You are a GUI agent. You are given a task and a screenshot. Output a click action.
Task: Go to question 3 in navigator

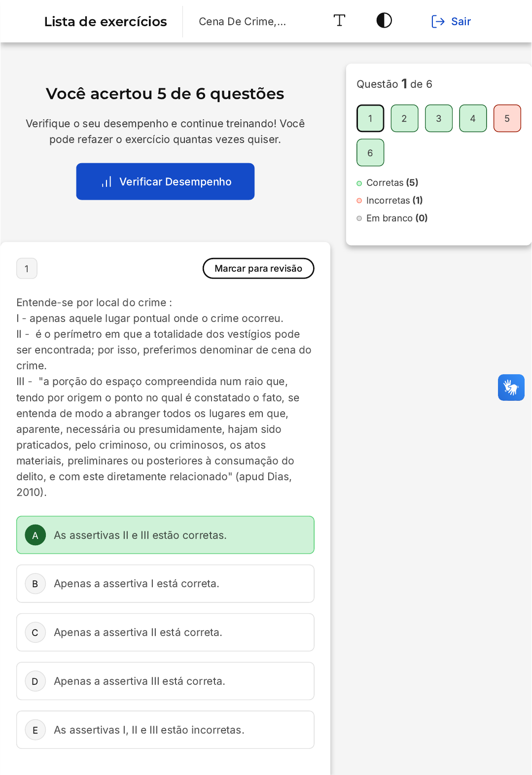(x=439, y=118)
